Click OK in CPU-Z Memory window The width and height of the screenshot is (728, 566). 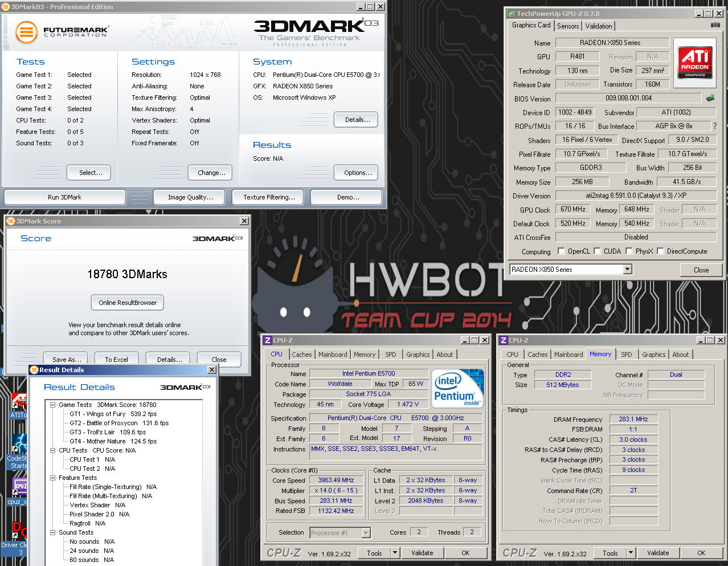point(701,553)
